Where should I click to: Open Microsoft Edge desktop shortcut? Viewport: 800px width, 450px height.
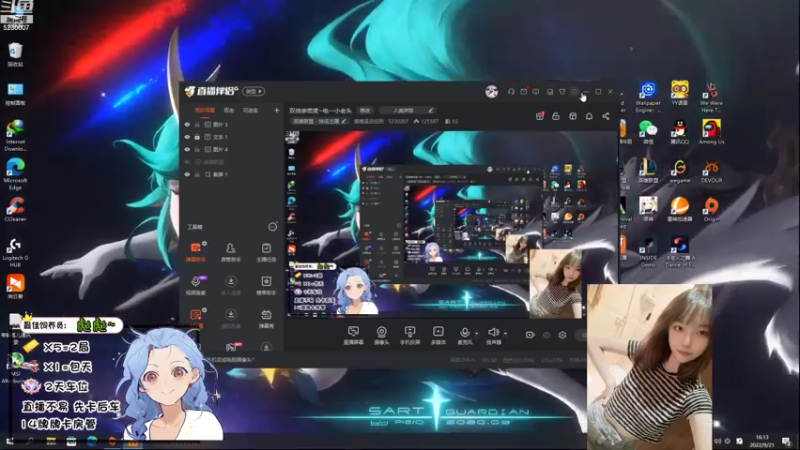coord(15,173)
